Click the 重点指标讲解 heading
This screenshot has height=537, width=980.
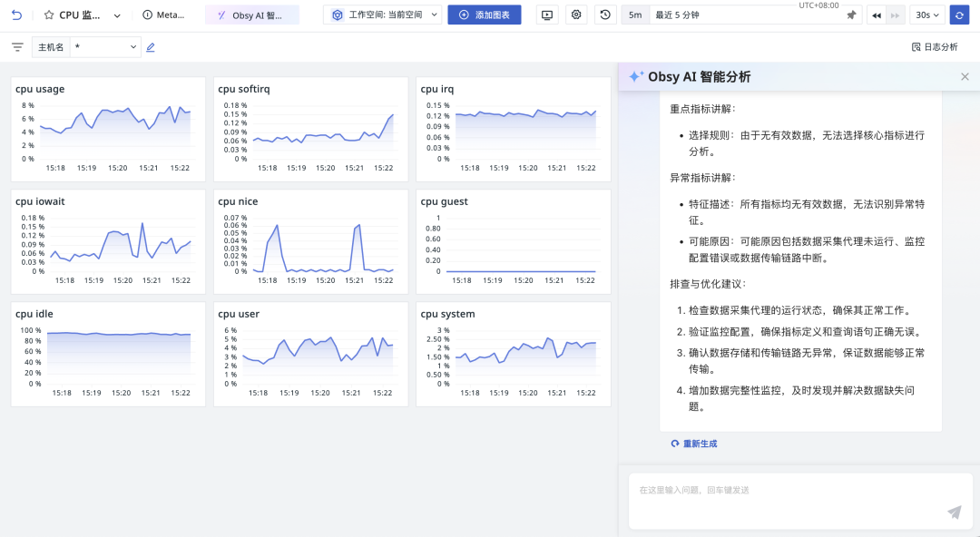point(703,109)
